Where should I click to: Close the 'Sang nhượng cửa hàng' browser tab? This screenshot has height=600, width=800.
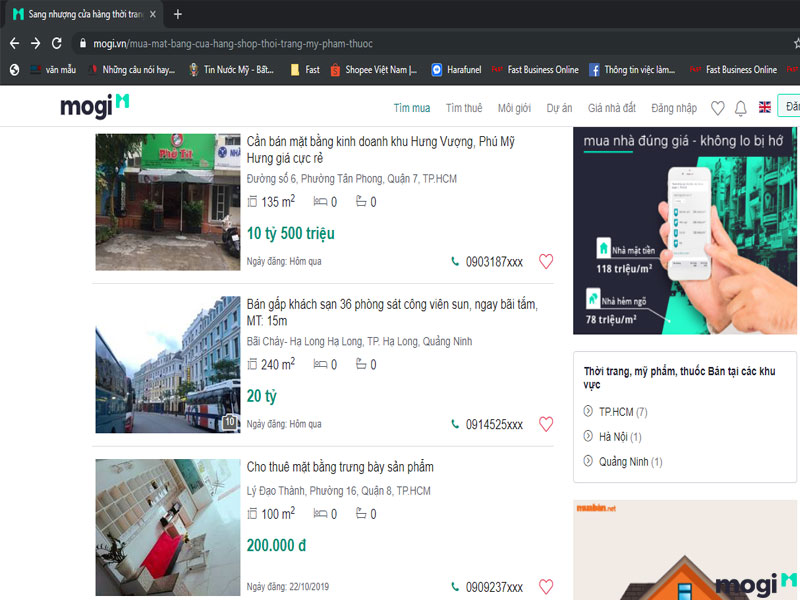coord(153,14)
